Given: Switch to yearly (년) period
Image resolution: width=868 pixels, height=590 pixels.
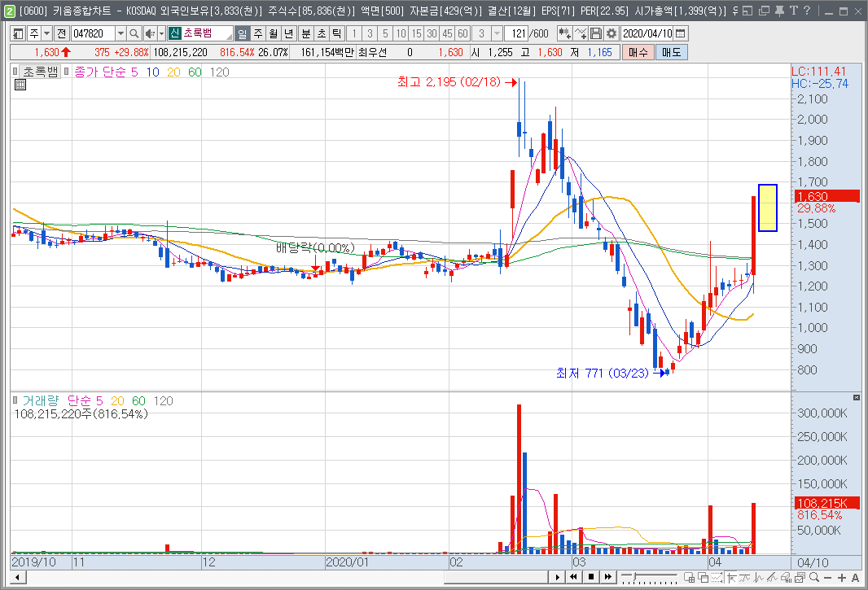Looking at the screenshot, I should 288,33.
